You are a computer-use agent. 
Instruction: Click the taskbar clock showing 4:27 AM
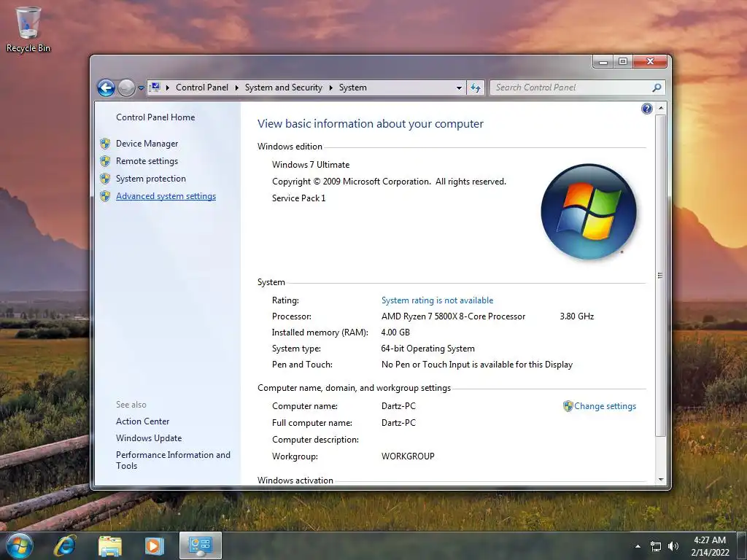(x=710, y=546)
